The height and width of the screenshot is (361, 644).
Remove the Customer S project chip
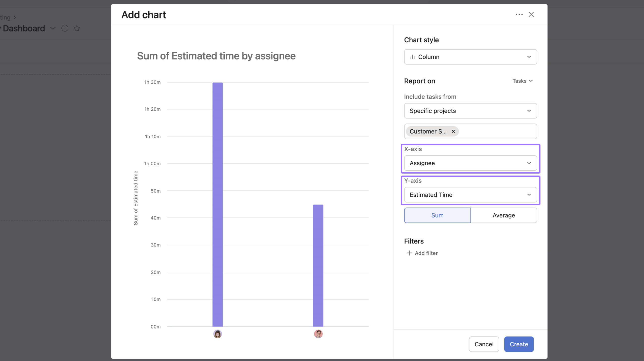click(453, 131)
